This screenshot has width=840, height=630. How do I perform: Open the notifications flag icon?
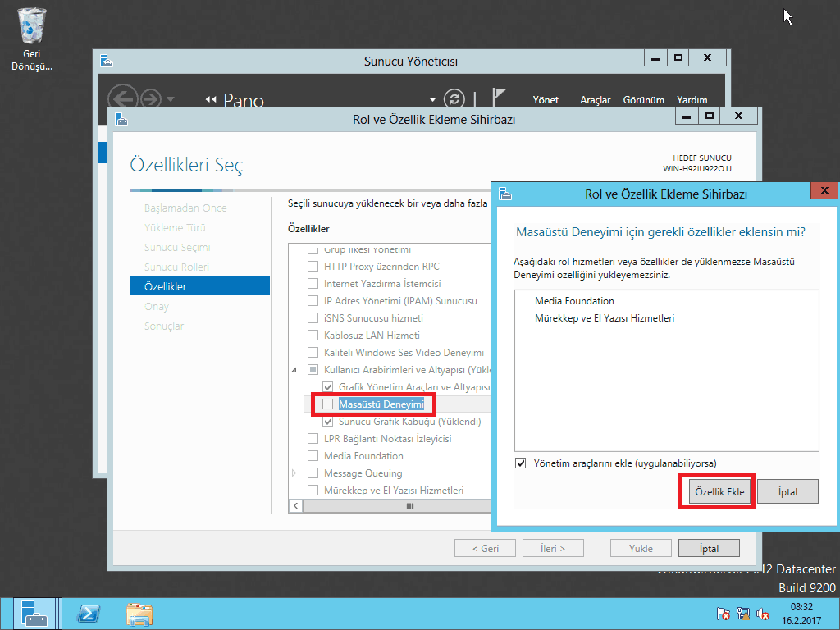tap(500, 98)
